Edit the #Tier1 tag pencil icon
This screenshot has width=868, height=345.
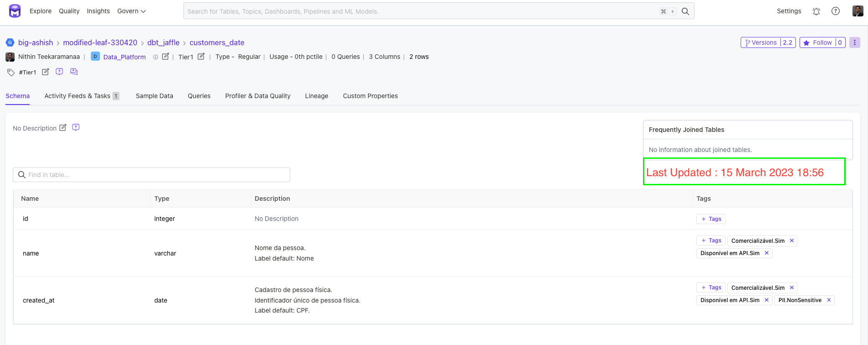click(46, 72)
